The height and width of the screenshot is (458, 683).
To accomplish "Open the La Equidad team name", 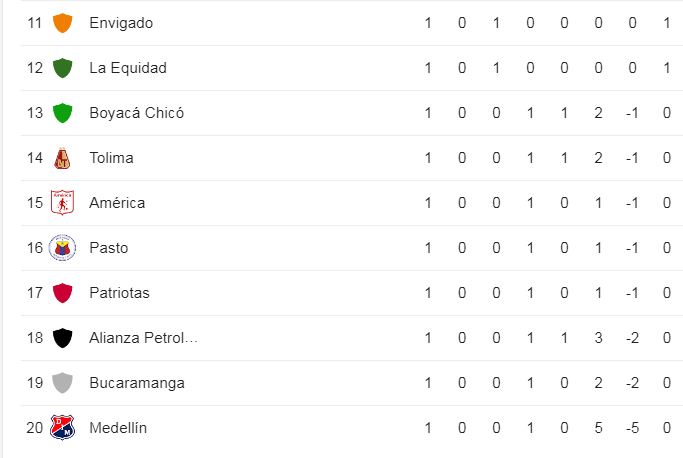I will (x=128, y=68).
